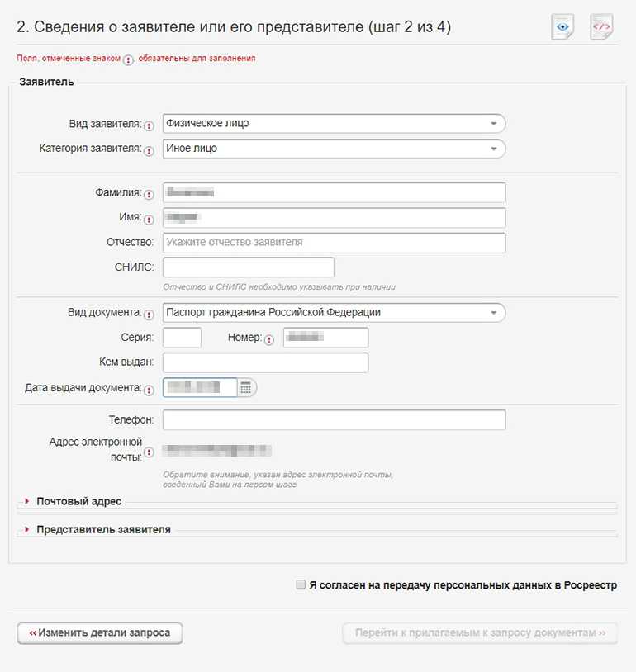Expand the Почтовый адрес section
Image resolution: width=636 pixels, height=672 pixels.
78,501
